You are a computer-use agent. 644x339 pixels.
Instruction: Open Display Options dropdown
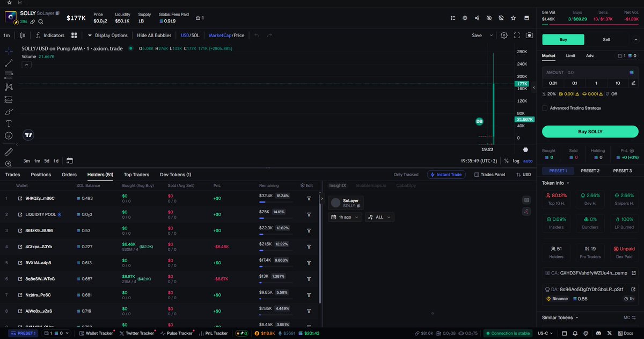(x=107, y=35)
